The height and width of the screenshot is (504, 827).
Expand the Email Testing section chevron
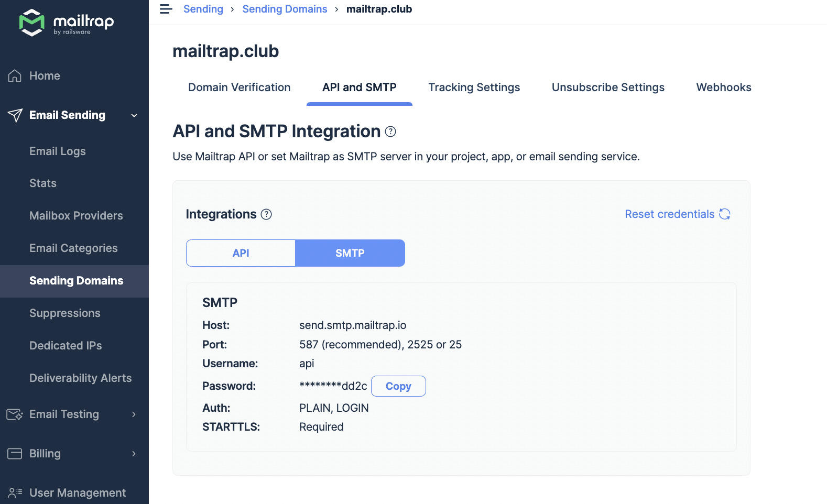point(134,414)
